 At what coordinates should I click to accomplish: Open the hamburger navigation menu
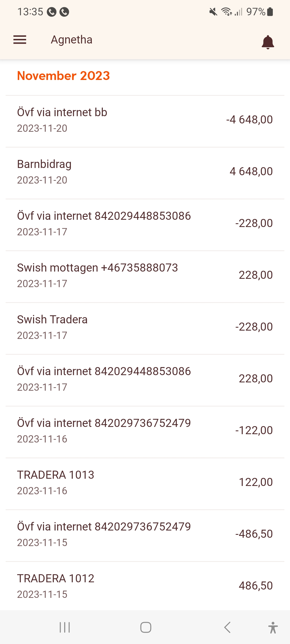coord(20,40)
